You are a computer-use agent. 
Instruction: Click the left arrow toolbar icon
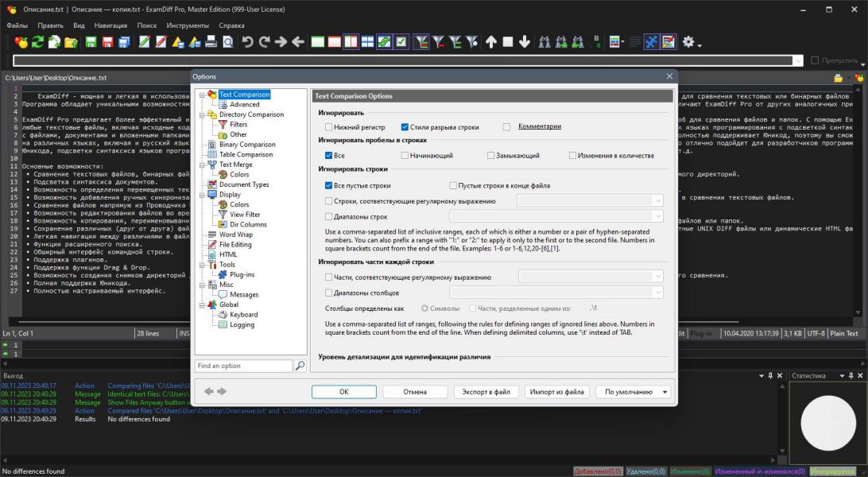point(298,42)
